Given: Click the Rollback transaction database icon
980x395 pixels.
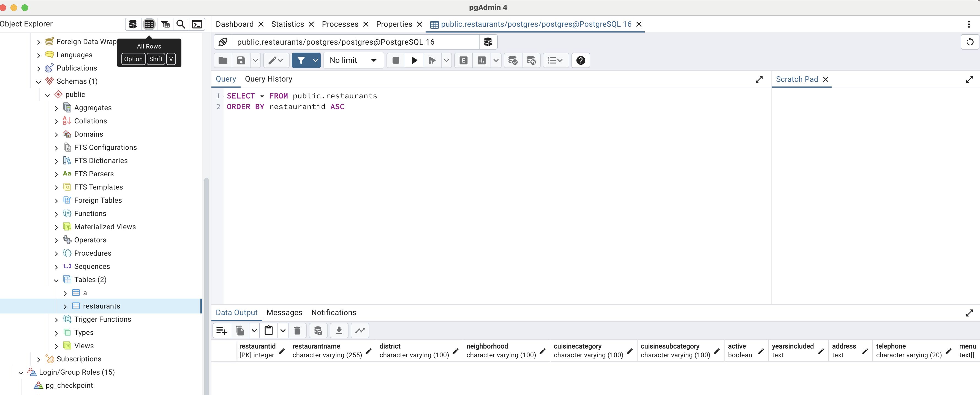Looking at the screenshot, I should [531, 61].
